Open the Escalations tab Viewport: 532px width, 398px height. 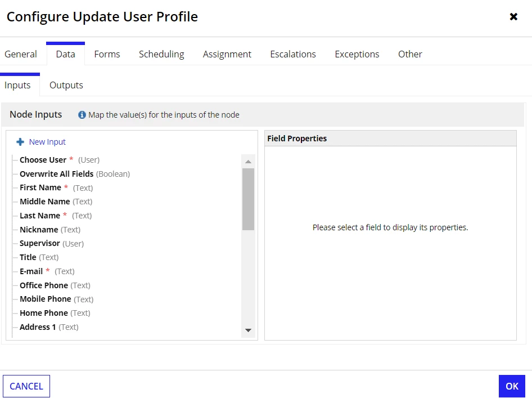coord(293,55)
